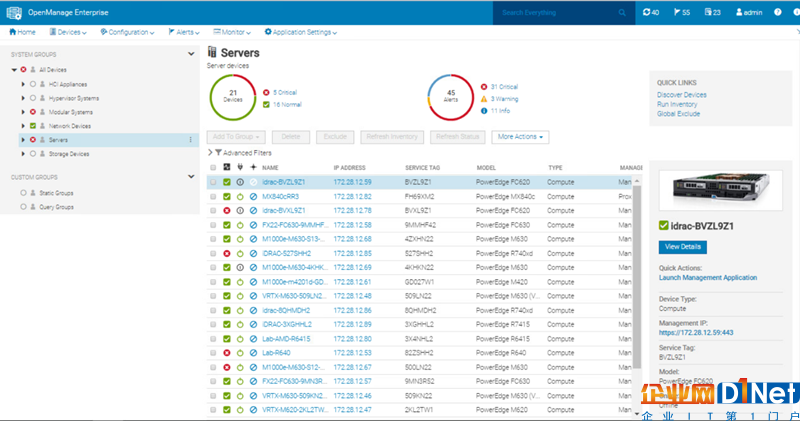Screen dimensions: 800x421
Task: Click the Run Inventory quick link
Action: click(x=677, y=104)
